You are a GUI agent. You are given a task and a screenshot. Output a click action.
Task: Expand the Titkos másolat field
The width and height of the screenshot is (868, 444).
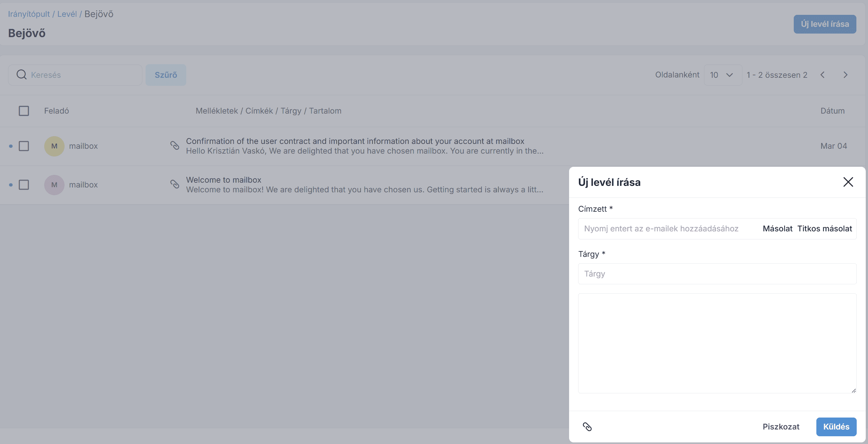coord(824,229)
